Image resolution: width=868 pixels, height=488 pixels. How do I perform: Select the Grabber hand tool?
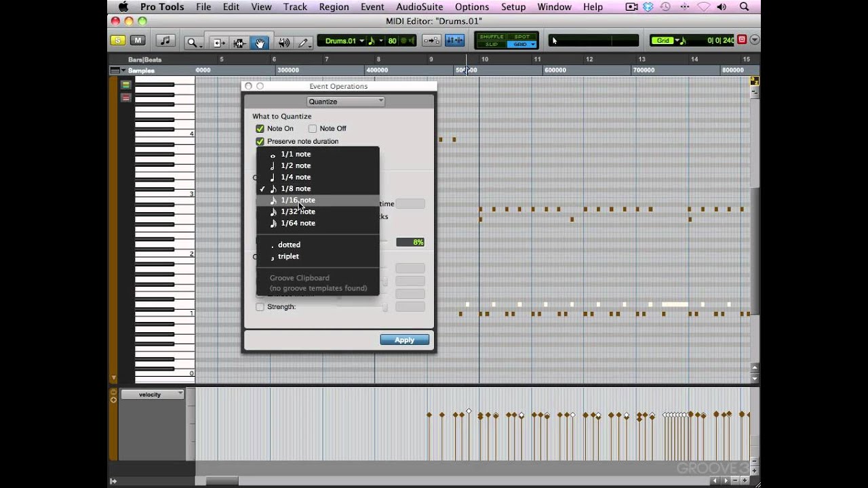259,43
